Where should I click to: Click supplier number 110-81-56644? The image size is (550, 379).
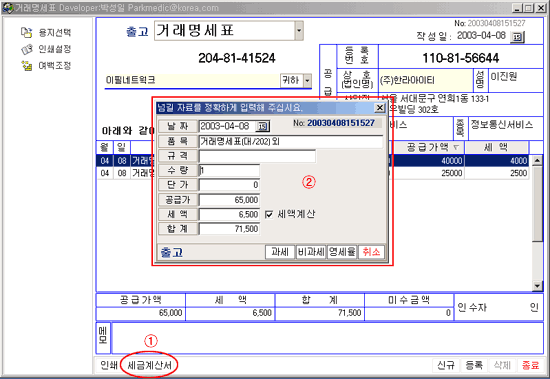pos(461,58)
